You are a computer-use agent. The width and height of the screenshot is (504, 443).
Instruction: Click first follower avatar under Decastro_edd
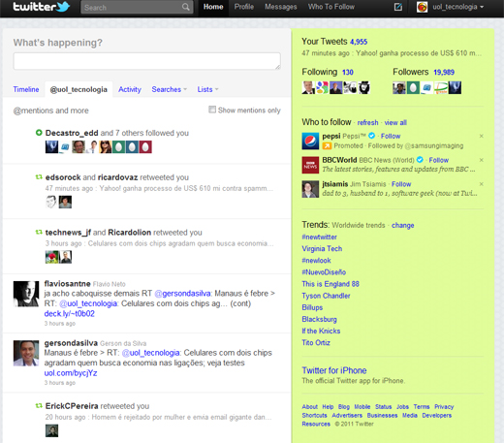[x=51, y=147]
